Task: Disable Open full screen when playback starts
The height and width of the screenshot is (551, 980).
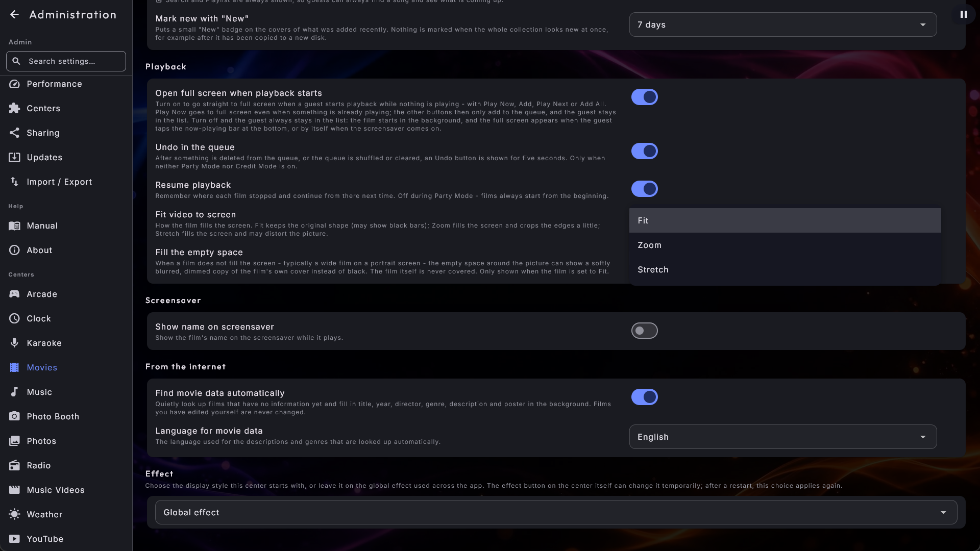Action: coord(644,97)
